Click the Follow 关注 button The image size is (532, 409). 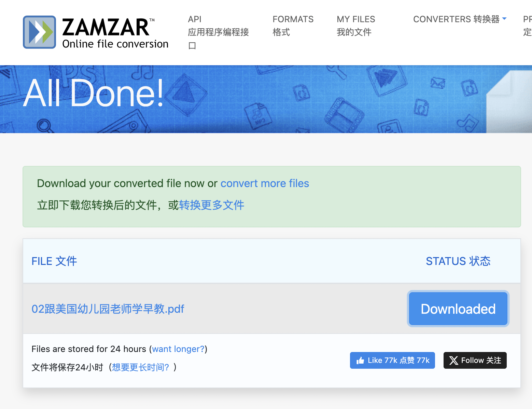475,360
